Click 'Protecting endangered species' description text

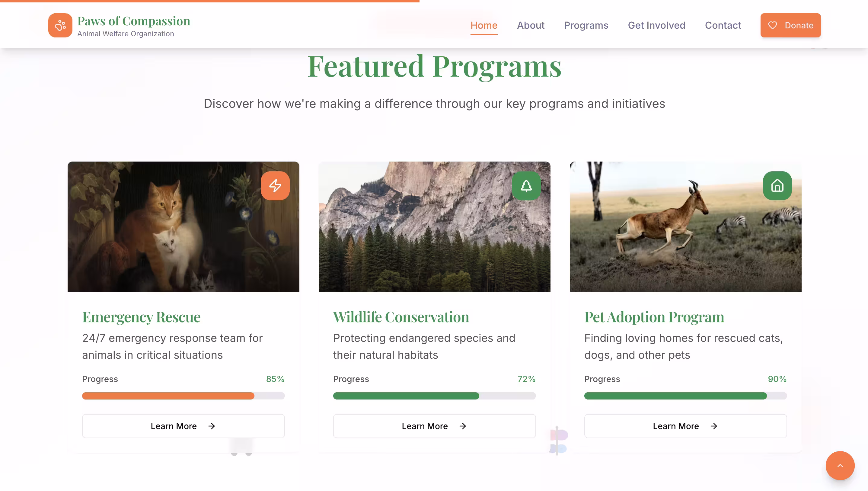424,346
